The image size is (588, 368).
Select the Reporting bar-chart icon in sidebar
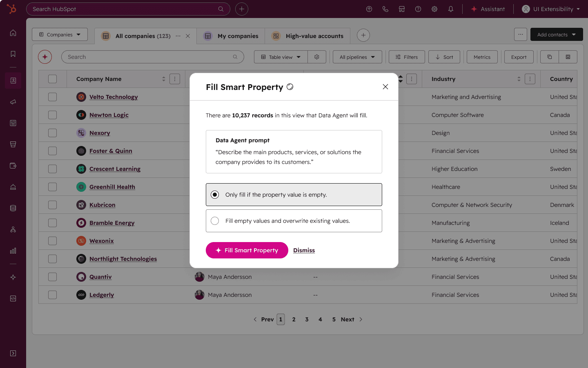coord(13,251)
